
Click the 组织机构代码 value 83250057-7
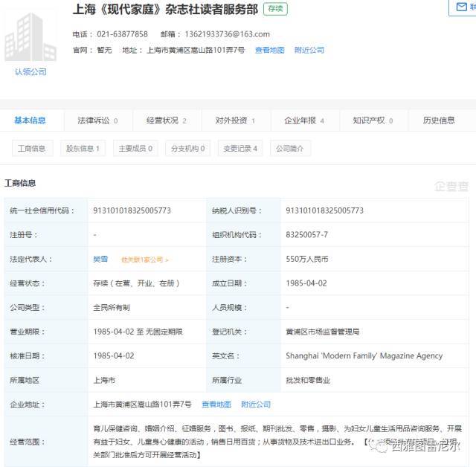click(x=307, y=235)
